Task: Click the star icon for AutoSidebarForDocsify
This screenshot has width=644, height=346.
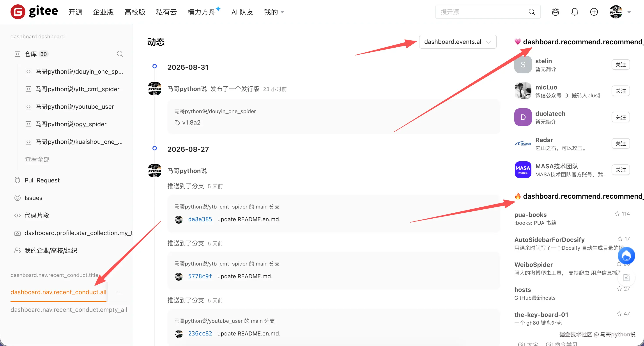Action: (x=620, y=239)
